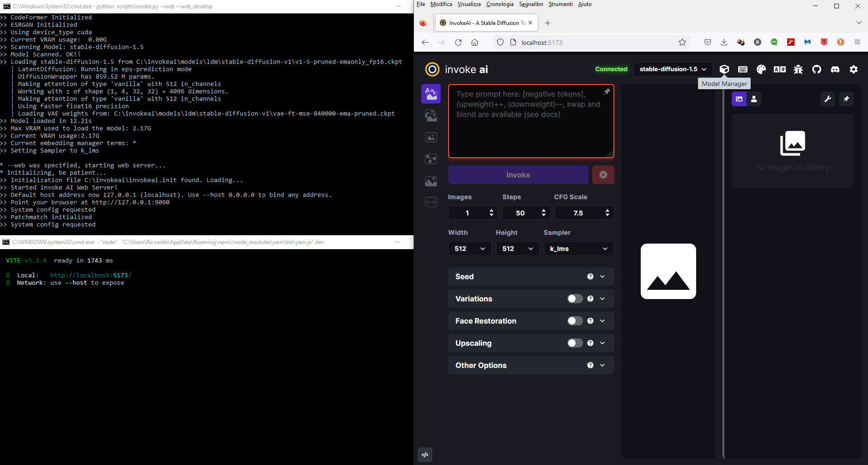
Task: Open a new Firefox tab
Action: point(547,23)
